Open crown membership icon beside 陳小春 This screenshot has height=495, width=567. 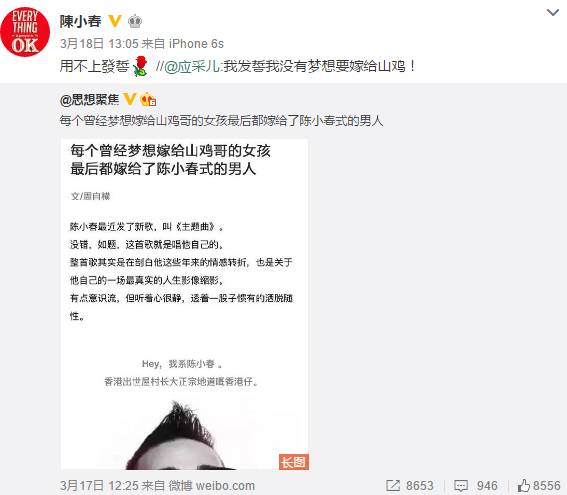click(x=135, y=21)
